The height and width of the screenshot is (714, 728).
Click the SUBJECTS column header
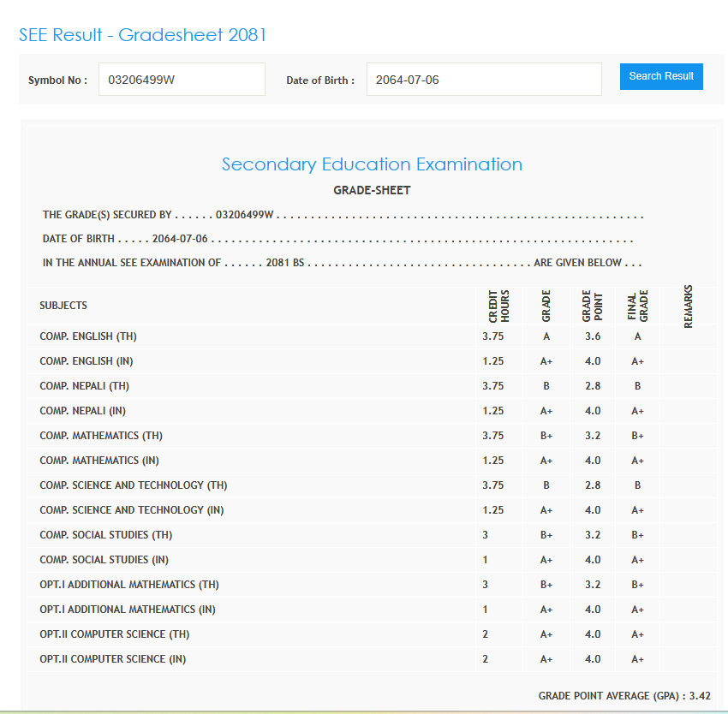[63, 306]
